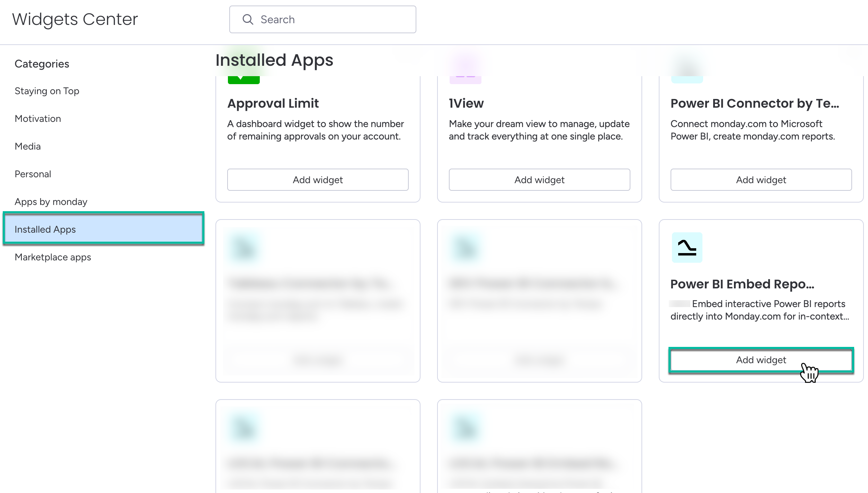This screenshot has height=493, width=868.
Task: Add the Approval Limit widget
Action: tap(318, 180)
